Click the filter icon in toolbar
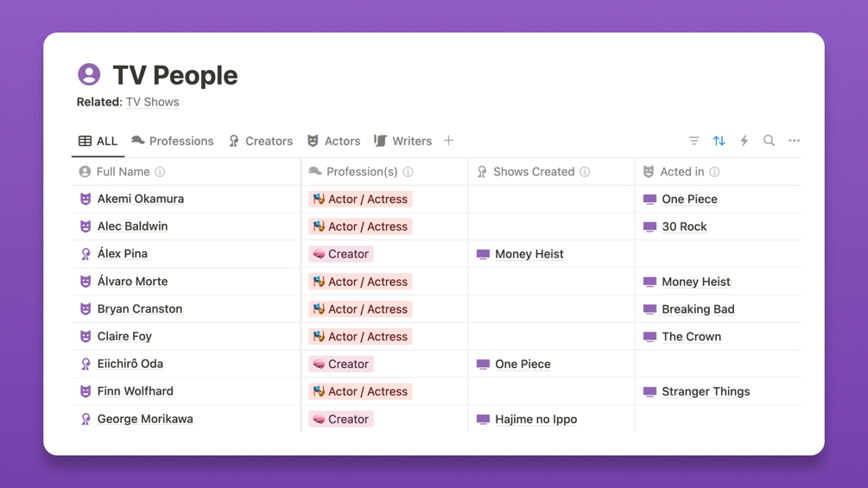The image size is (868, 488). (x=694, y=141)
